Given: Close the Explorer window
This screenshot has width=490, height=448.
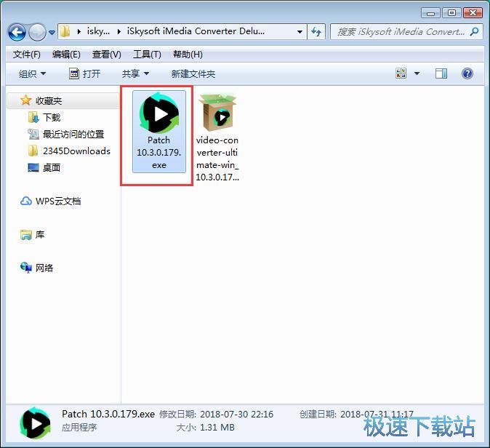Looking at the screenshot, I should click(473, 13).
